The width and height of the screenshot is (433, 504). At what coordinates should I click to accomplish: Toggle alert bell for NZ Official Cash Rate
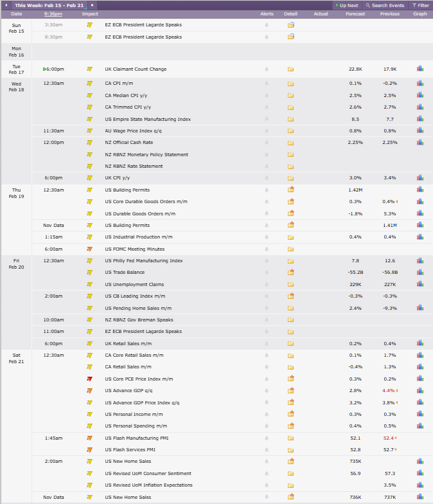point(267,143)
